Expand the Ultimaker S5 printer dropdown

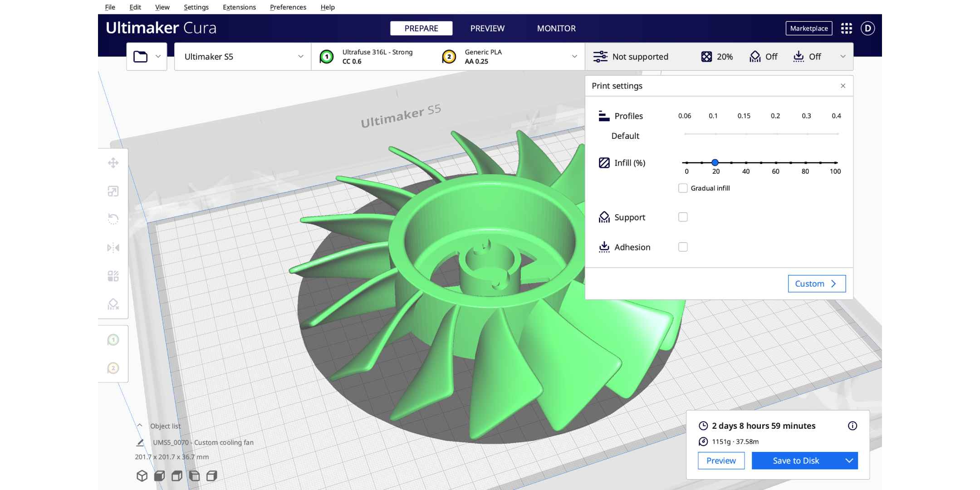pyautogui.click(x=243, y=57)
